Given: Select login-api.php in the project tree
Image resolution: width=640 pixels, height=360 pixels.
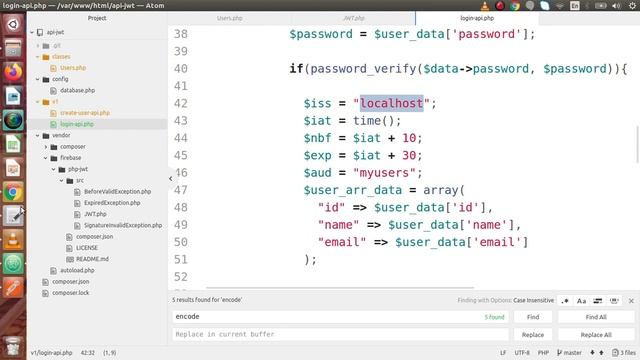Looking at the screenshot, I should point(77,124).
